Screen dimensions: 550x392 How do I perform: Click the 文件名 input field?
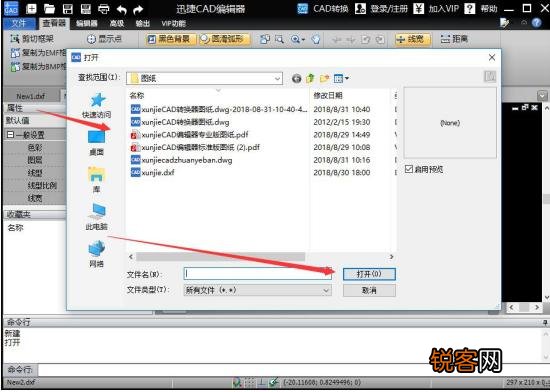coord(257,274)
